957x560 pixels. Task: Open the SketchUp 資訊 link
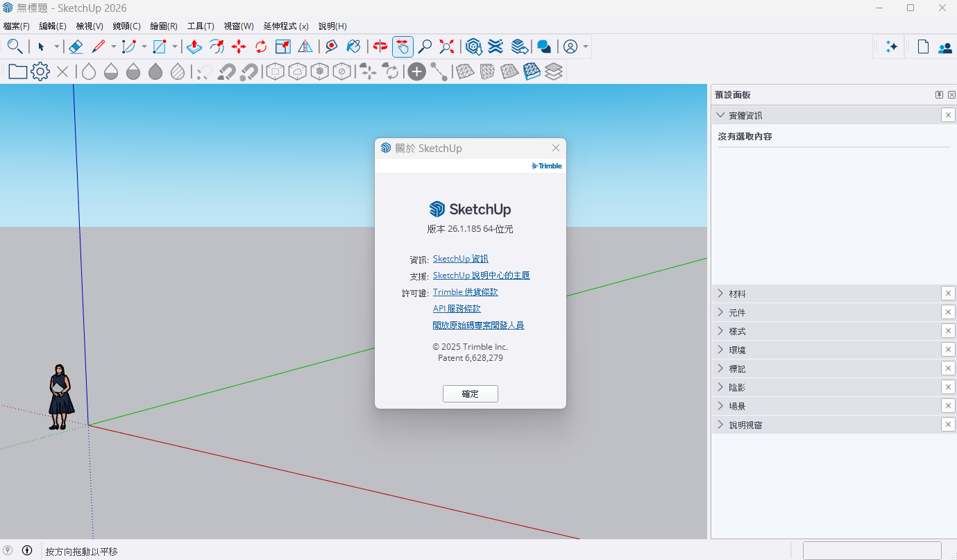pyautogui.click(x=461, y=259)
